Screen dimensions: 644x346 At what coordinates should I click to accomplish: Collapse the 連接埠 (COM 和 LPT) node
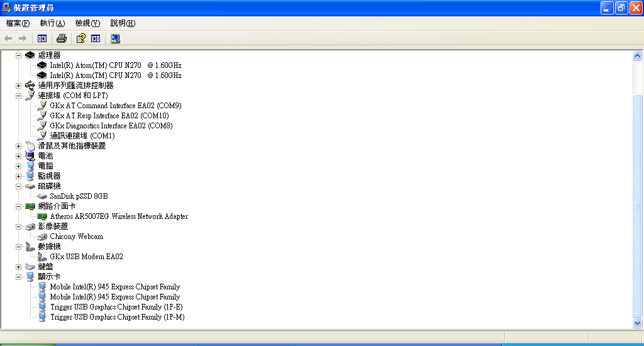(18, 96)
